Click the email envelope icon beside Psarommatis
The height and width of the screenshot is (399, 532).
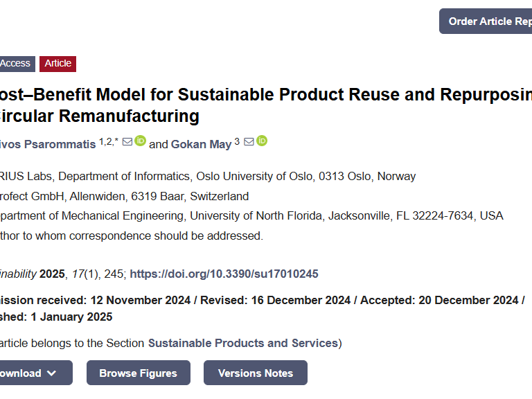tap(127, 142)
